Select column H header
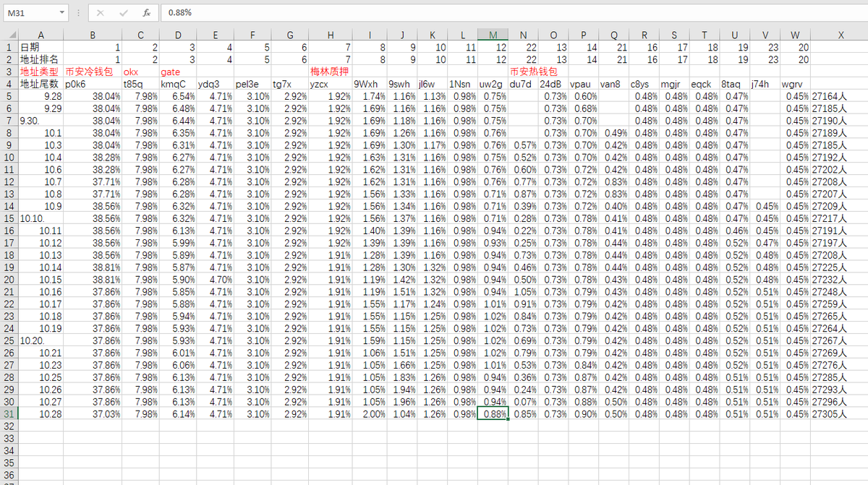 pyautogui.click(x=331, y=35)
